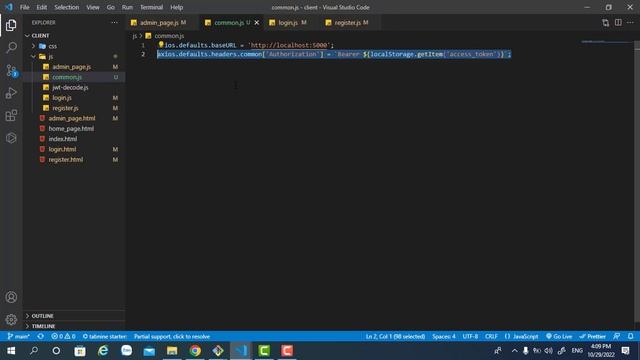
Task: Open the View menu
Action: coord(93,7)
